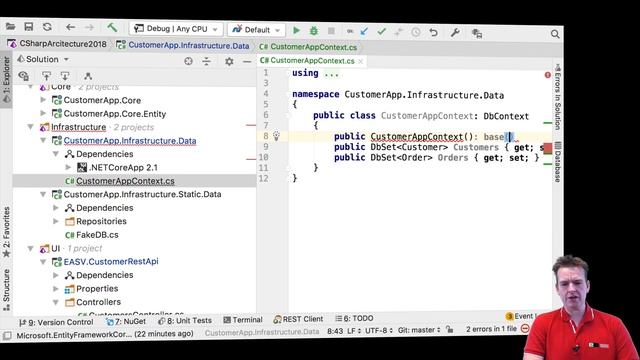
Task: Update project with blue VCS arrow
Action: click(x=364, y=31)
